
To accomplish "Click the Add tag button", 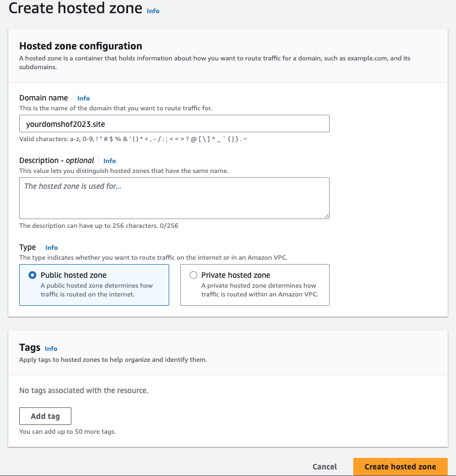I will [x=45, y=416].
